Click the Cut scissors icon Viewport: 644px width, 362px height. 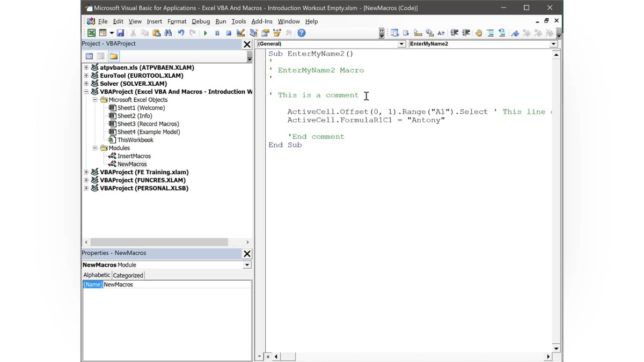pos(133,33)
